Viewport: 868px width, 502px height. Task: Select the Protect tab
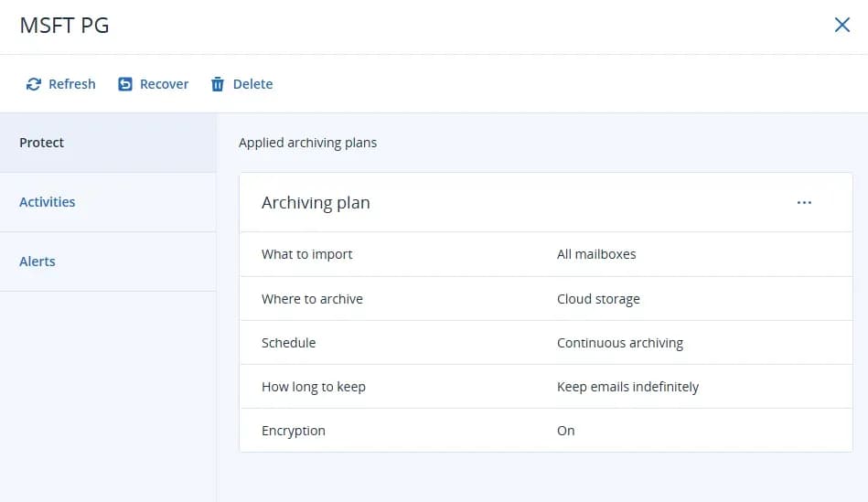(x=42, y=143)
